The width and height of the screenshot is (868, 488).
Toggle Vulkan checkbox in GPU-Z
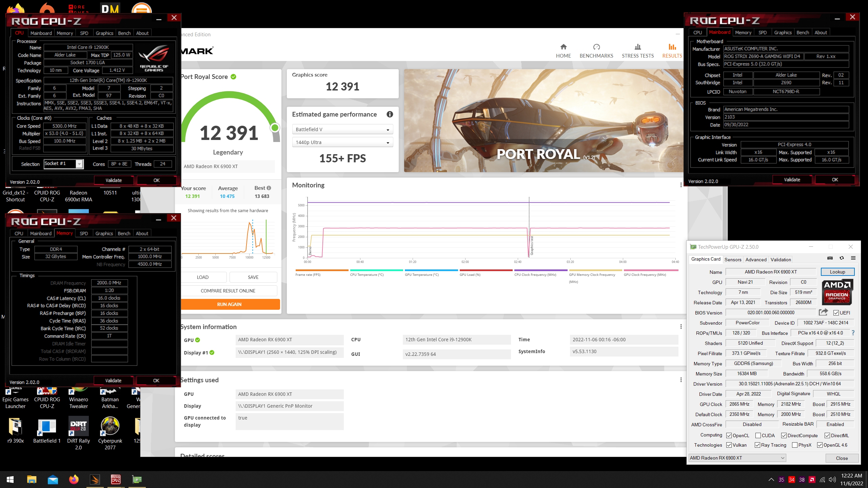tap(729, 445)
